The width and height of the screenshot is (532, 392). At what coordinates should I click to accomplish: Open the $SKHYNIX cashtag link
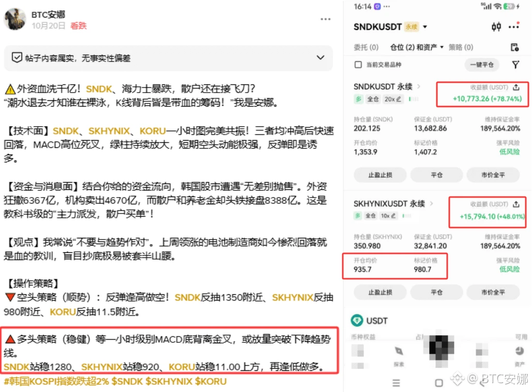169,382
